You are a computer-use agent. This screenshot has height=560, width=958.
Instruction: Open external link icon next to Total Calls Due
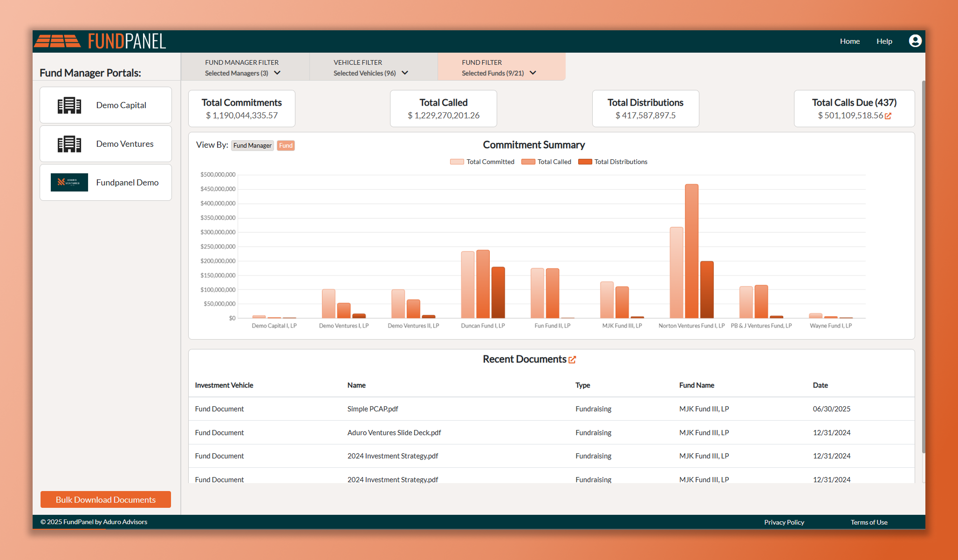point(888,116)
